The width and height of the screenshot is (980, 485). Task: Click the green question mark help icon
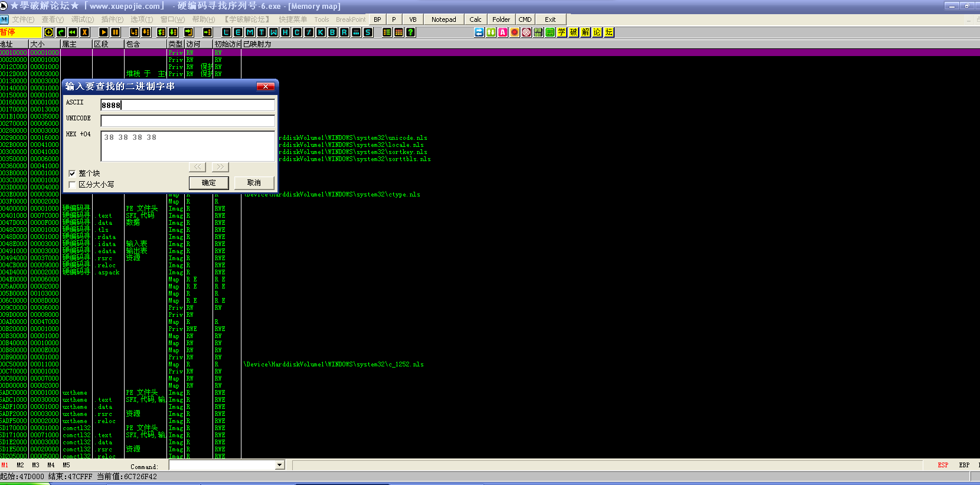click(x=411, y=32)
